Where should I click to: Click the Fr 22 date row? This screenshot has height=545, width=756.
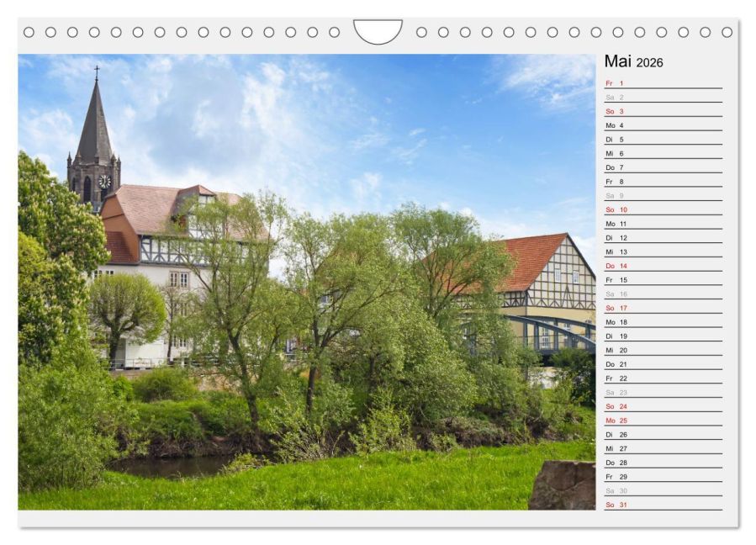point(663,378)
